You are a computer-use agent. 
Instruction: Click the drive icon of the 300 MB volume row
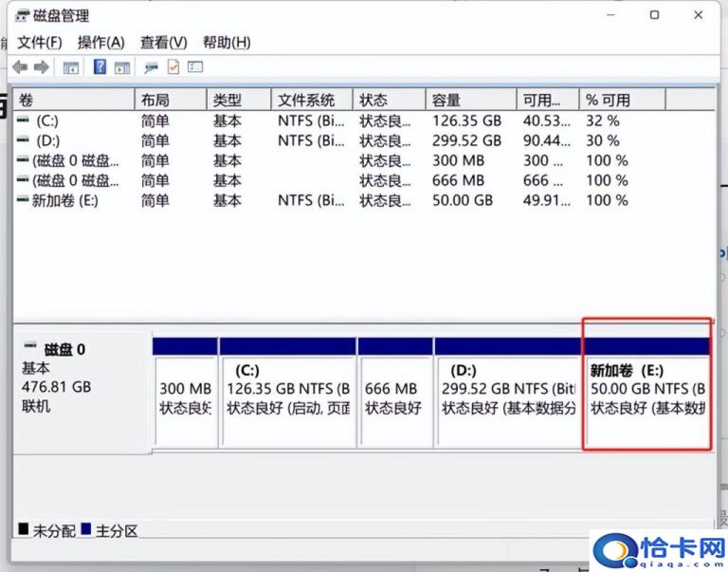(x=23, y=160)
